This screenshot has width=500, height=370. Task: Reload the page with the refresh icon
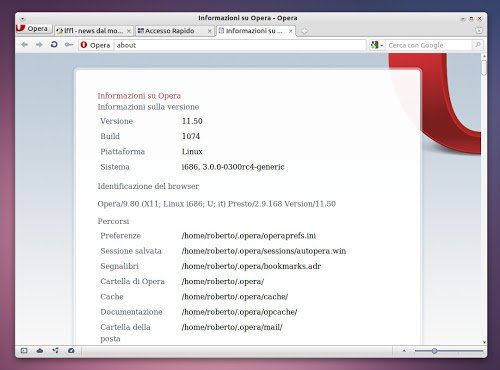54,44
